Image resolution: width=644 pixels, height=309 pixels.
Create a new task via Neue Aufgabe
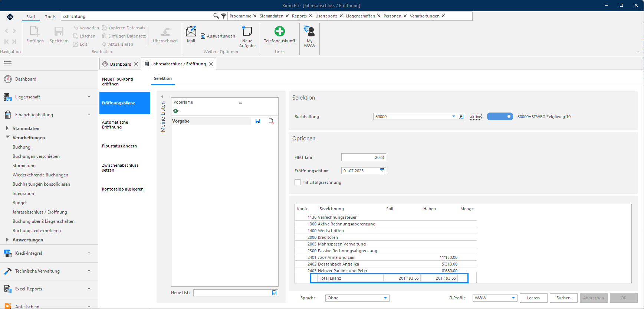click(x=247, y=37)
